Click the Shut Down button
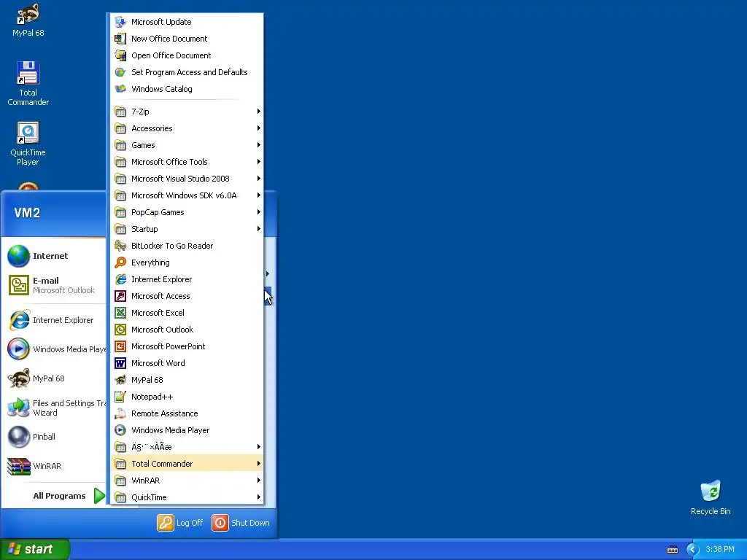 (241, 523)
